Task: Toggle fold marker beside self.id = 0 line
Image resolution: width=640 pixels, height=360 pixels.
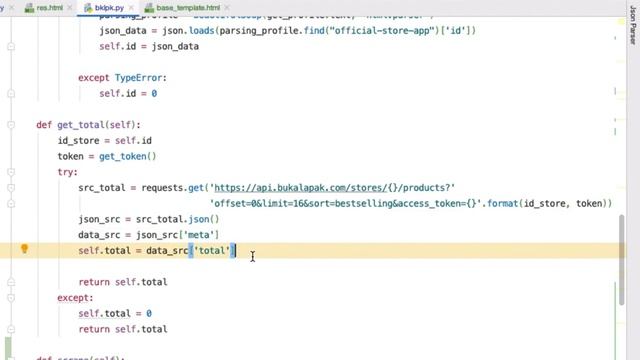Action: click(x=11, y=93)
